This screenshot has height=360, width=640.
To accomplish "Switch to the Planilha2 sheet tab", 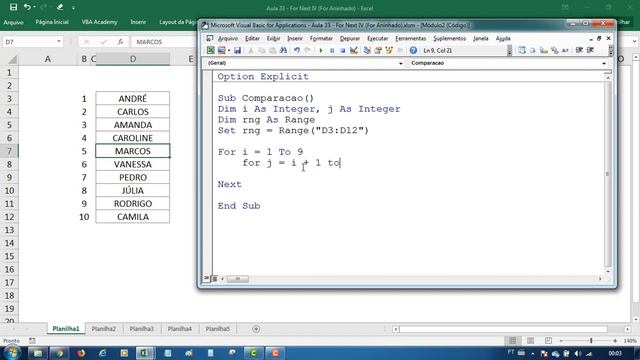I will [104, 329].
